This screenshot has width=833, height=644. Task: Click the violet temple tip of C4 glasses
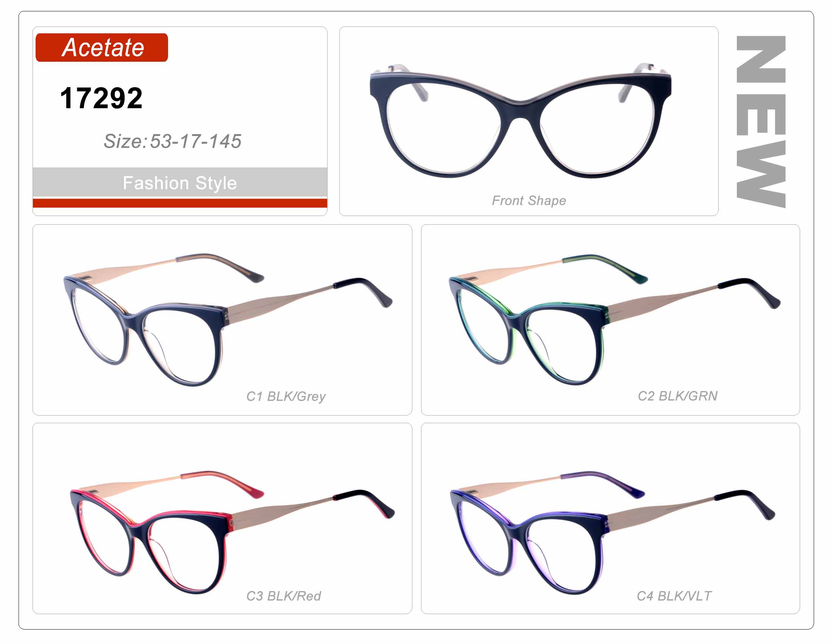pos(603,483)
